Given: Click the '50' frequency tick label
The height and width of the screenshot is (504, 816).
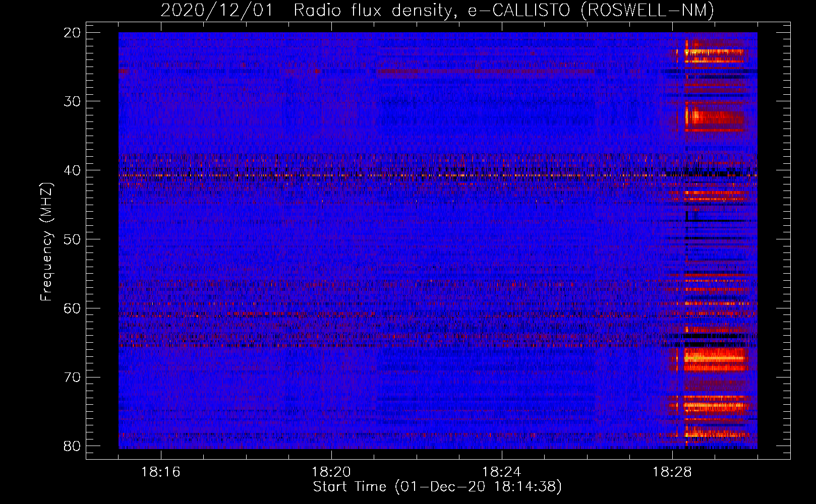Looking at the screenshot, I should click(72, 239).
